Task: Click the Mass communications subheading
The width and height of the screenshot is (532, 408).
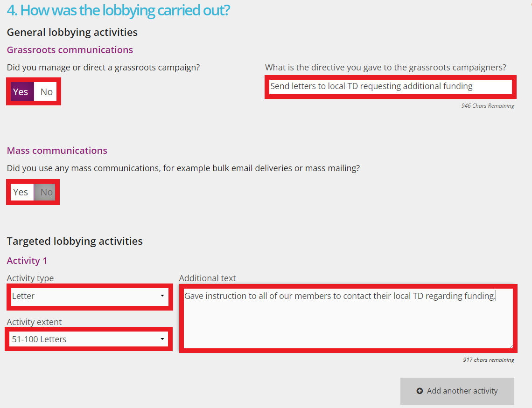Action: tap(57, 151)
